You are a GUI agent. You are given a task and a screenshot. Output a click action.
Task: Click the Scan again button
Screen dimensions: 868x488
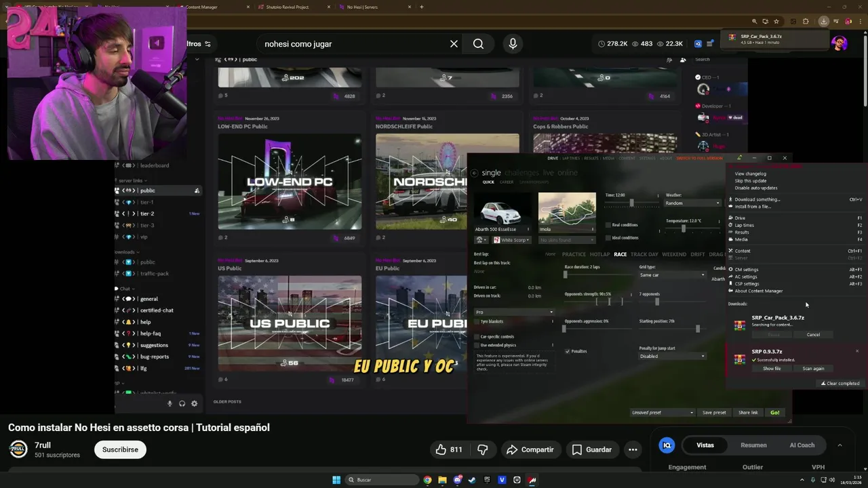click(813, 369)
